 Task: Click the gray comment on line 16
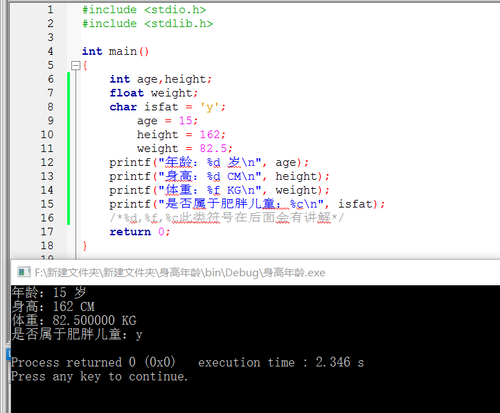coord(227,218)
